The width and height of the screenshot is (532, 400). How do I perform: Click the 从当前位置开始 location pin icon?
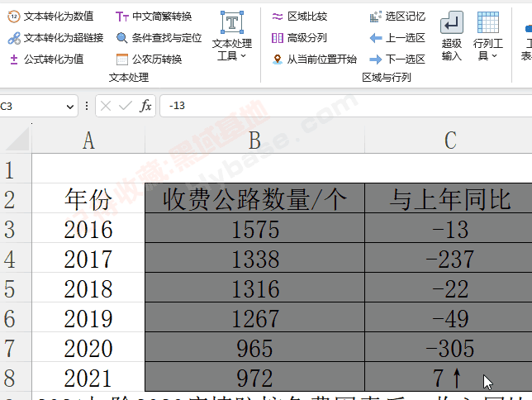pos(278,60)
